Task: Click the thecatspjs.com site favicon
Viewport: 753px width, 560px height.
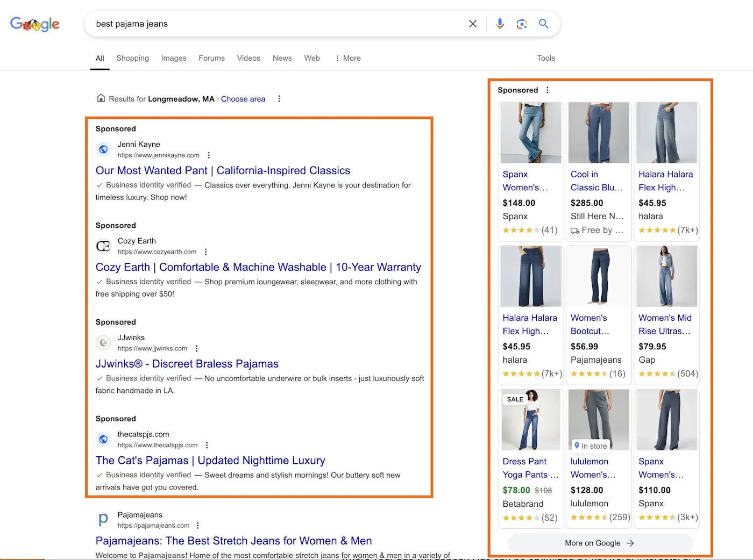Action: tap(103, 440)
